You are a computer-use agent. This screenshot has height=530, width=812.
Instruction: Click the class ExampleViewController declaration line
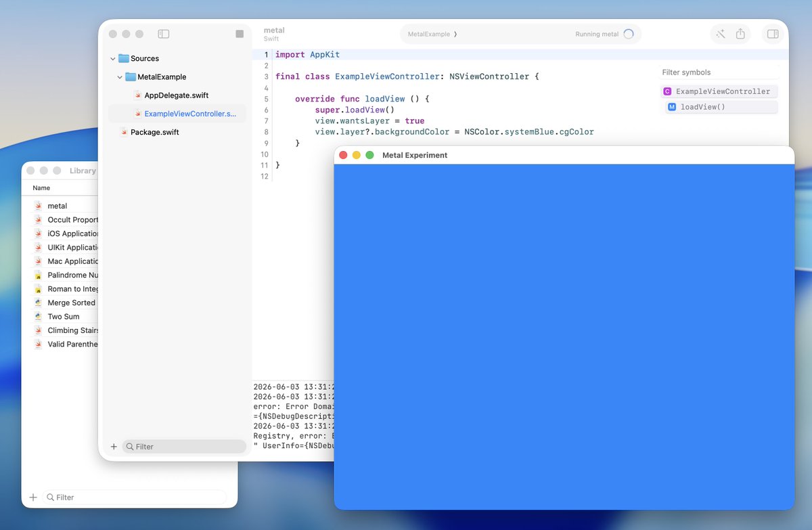point(407,76)
